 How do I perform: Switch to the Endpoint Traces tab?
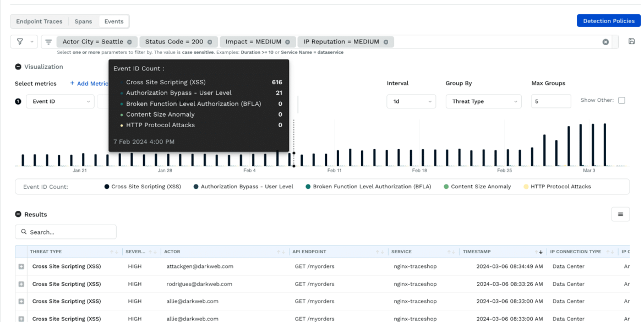[x=39, y=21]
